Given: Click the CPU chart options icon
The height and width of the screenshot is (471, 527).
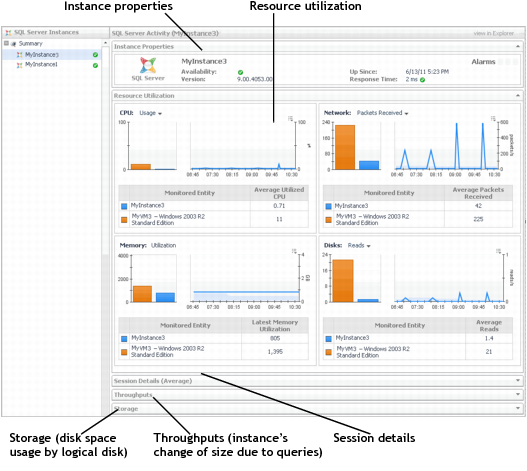Looking at the screenshot, I should pyautogui.click(x=290, y=118).
